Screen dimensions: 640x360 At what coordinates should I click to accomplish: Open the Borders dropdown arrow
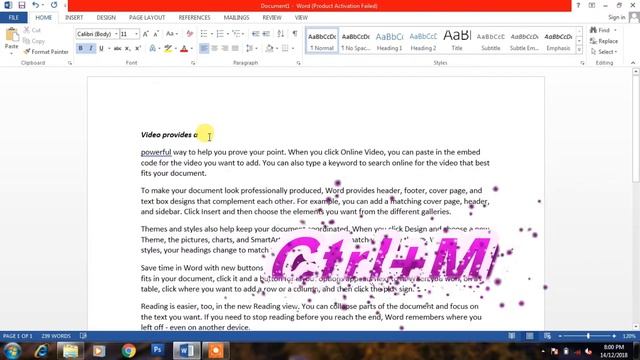coord(293,49)
